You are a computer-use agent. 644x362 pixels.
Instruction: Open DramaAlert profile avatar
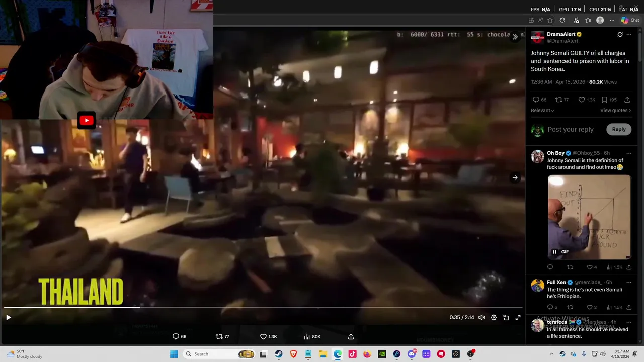pos(538,37)
